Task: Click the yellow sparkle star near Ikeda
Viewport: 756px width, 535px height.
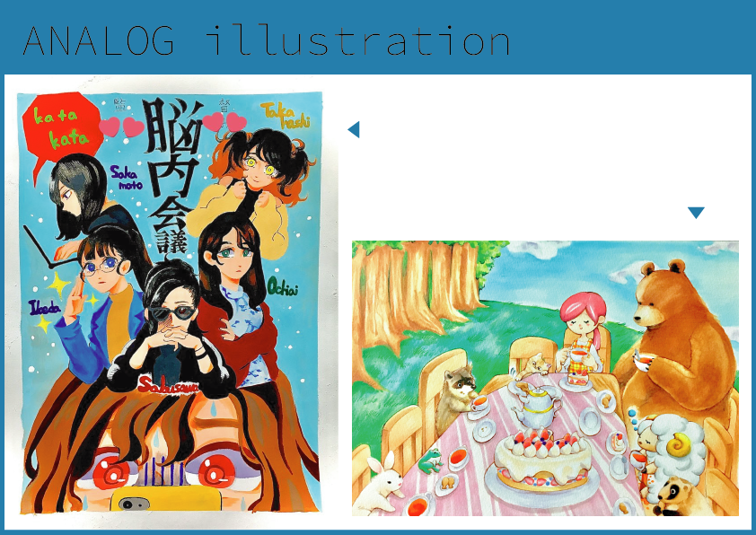Action: pyautogui.click(x=59, y=285)
